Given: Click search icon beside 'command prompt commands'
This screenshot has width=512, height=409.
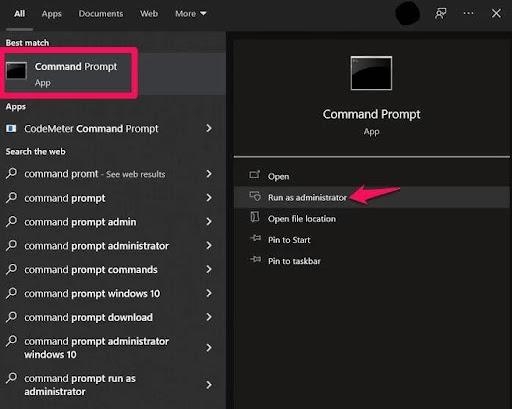Looking at the screenshot, I should (11, 269).
